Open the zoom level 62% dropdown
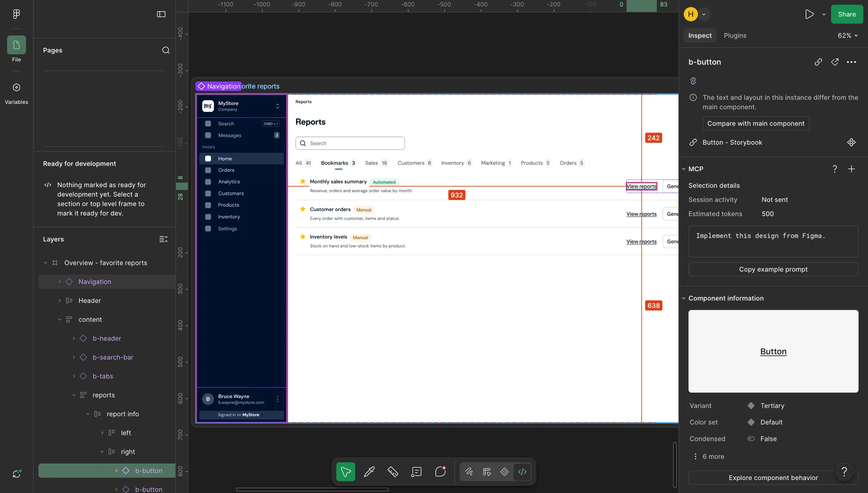This screenshot has width=868, height=493. click(848, 35)
